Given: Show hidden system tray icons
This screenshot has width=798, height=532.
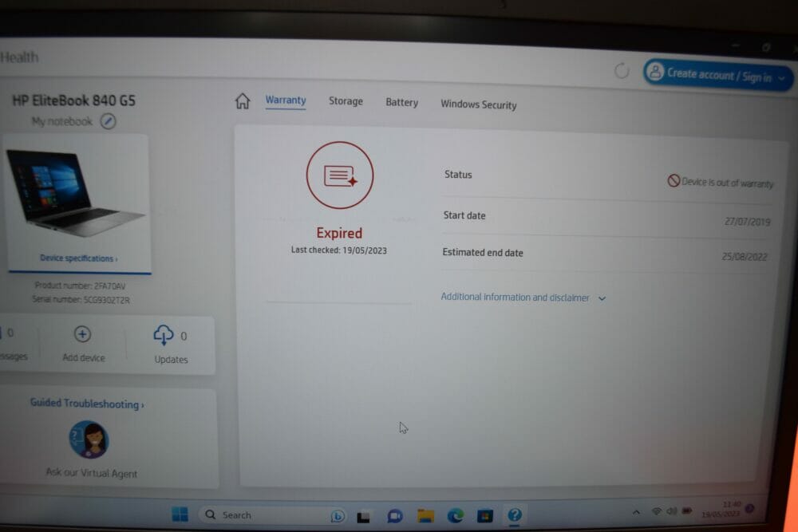Looking at the screenshot, I should click(x=636, y=511).
